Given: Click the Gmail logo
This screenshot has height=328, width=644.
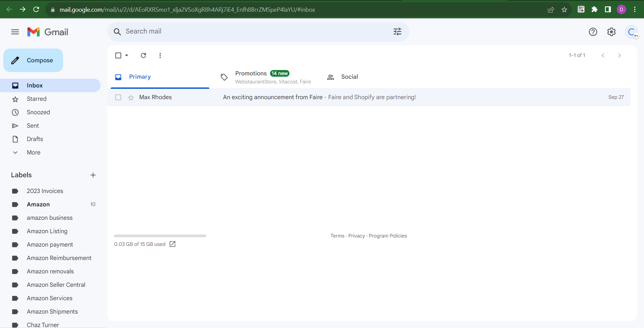Looking at the screenshot, I should pos(48,32).
